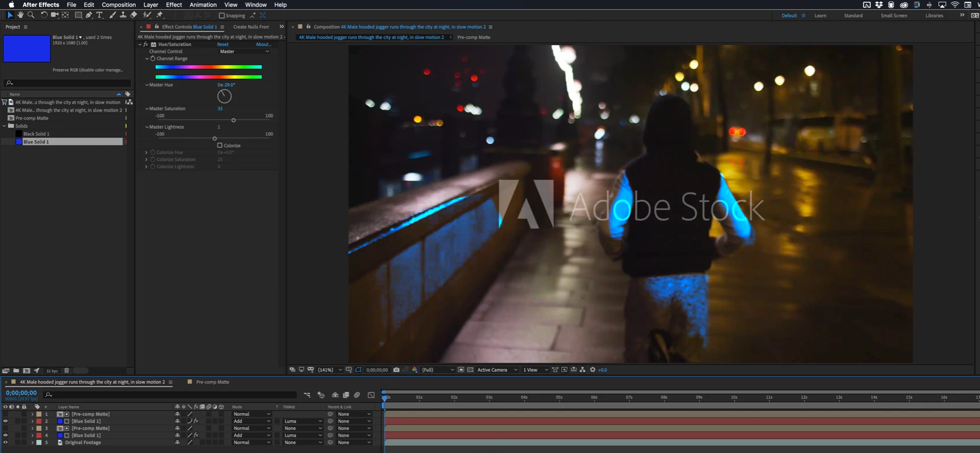Toggle transparency grid icon in viewer
The image size is (980, 453).
click(470, 370)
